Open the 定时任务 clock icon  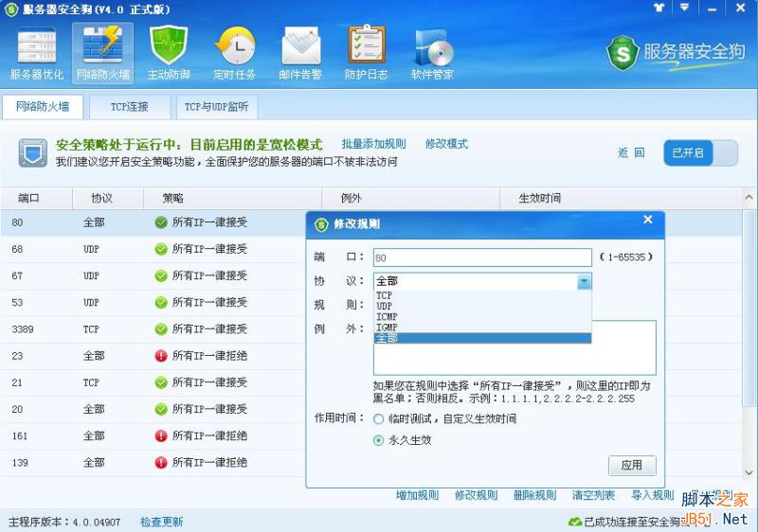tap(234, 53)
